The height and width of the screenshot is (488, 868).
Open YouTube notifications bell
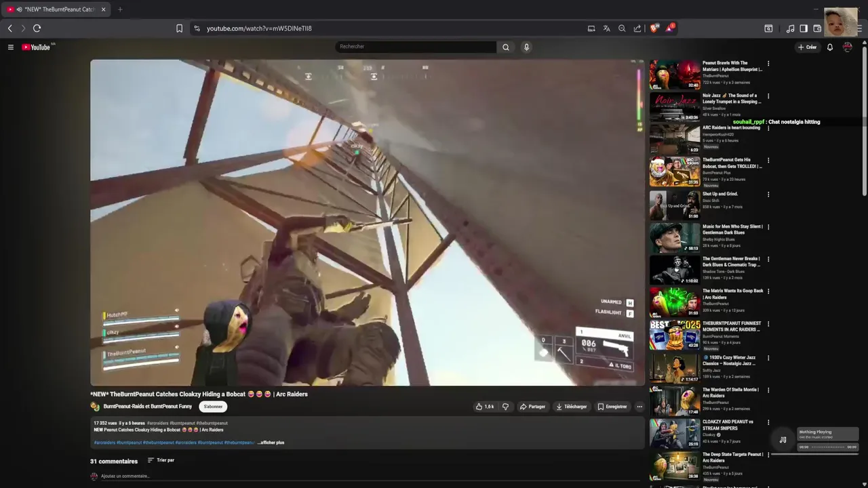click(x=829, y=47)
